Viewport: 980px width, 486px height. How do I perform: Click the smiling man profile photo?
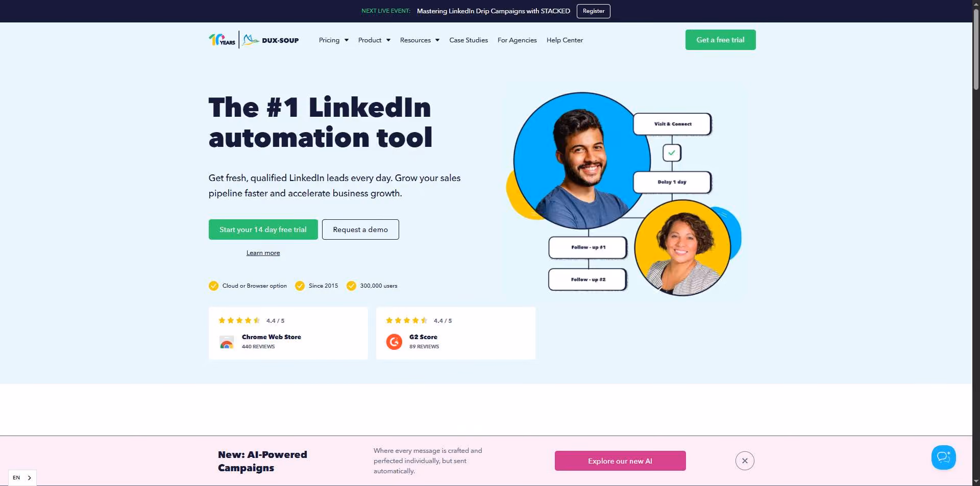[581, 160]
